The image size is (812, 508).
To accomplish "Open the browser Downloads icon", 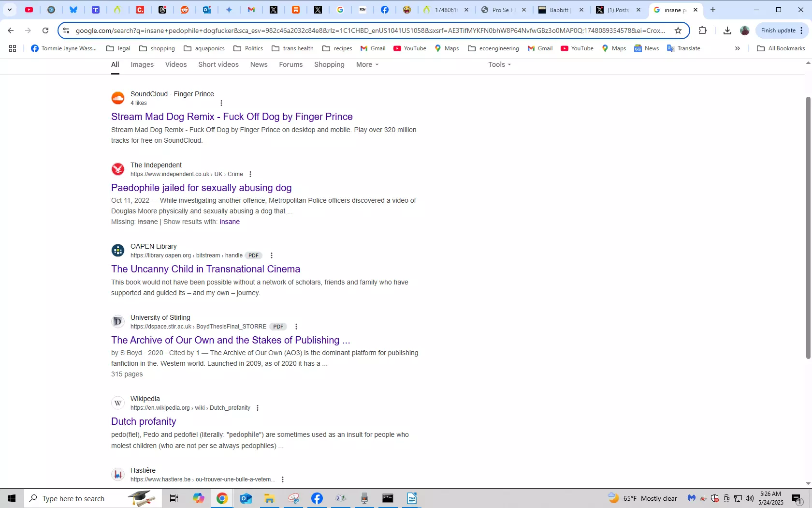I will pyautogui.click(x=727, y=30).
